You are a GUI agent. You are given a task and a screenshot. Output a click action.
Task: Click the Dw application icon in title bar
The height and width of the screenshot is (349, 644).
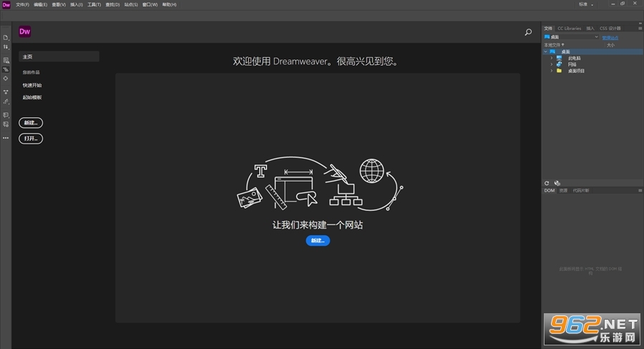point(6,4)
